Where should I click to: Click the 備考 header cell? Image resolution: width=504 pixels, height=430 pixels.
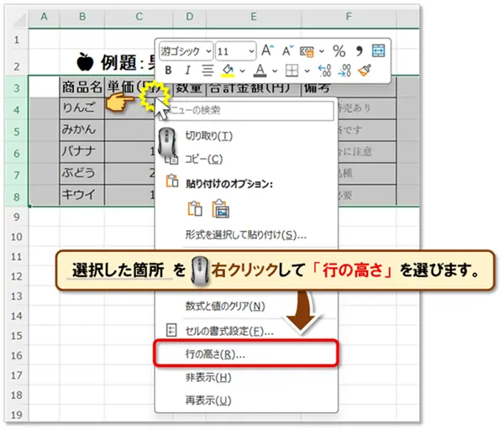tap(349, 89)
